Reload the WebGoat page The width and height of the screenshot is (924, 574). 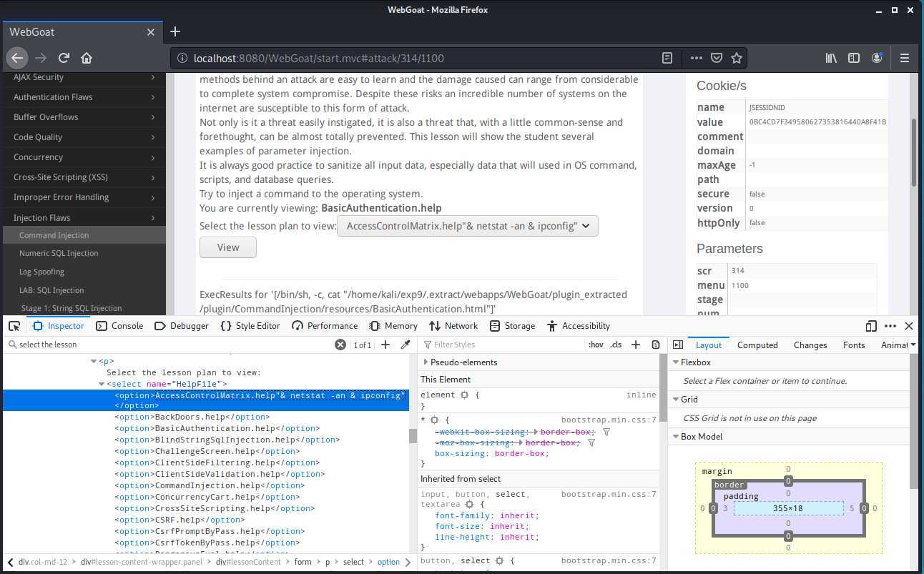pos(64,58)
